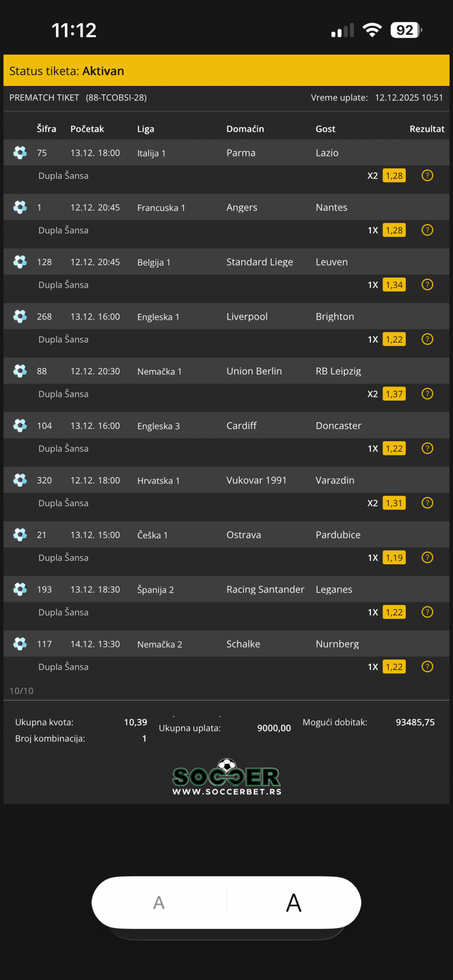Tap the help icon for Parma–Lazio

tap(427, 176)
